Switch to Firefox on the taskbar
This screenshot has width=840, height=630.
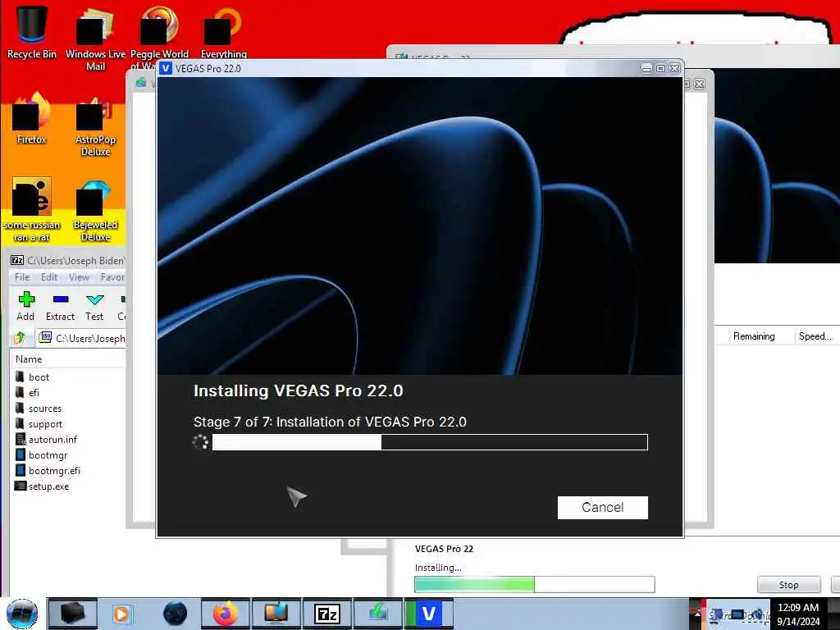click(226, 614)
